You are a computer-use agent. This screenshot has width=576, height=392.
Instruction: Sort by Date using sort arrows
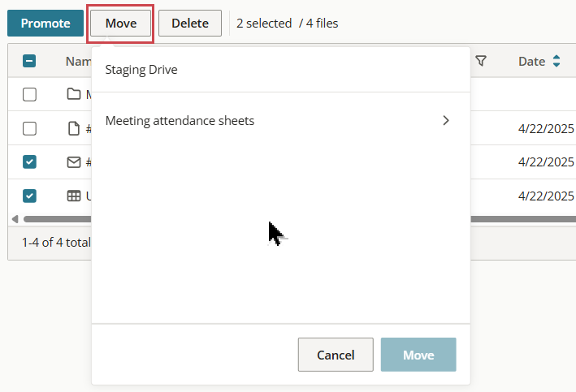[x=557, y=61]
